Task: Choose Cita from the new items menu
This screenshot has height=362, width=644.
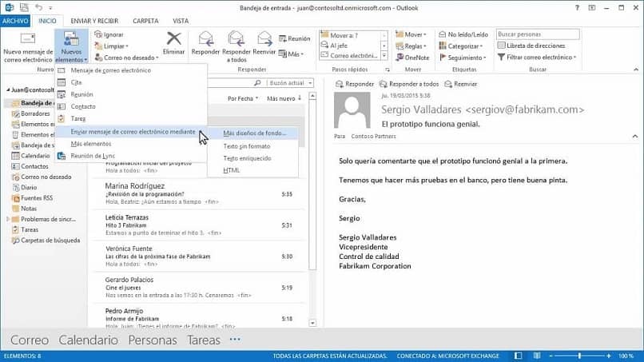Action: tap(130, 82)
